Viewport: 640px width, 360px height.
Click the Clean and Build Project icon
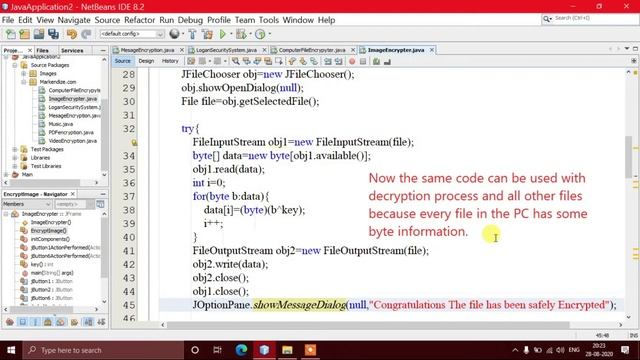pyautogui.click(x=207, y=34)
